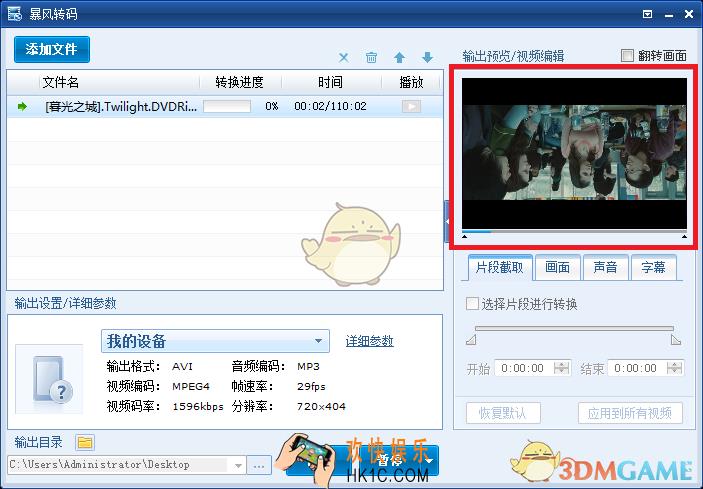Click the 开始 time spinner arrows
703x489 pixels.
(x=561, y=368)
